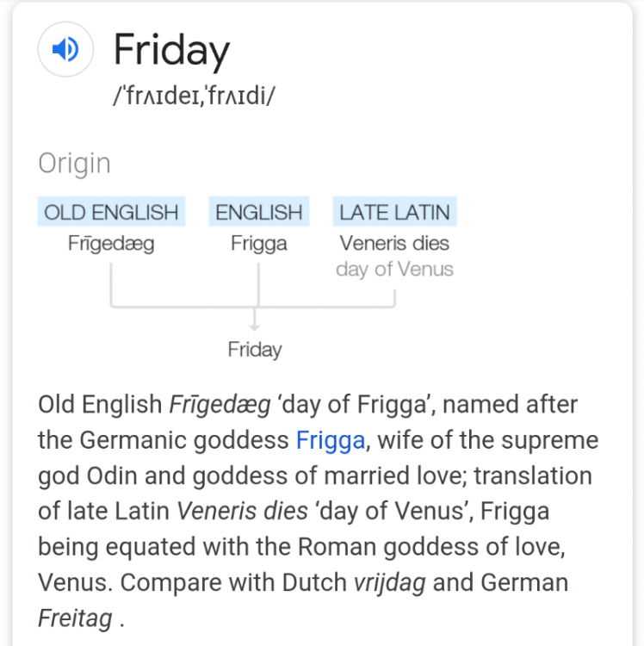Click 'Old English' at the paragraph start
644x646 pixels.
point(100,404)
